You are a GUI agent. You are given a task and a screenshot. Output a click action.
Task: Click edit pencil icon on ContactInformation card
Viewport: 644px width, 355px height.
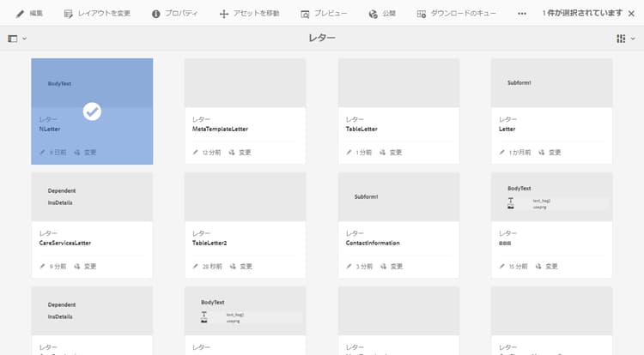click(349, 266)
